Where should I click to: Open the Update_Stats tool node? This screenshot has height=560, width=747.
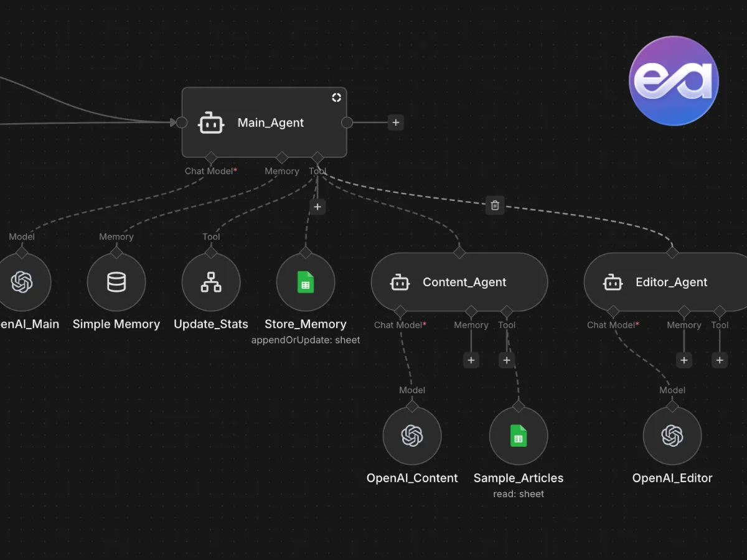click(211, 282)
